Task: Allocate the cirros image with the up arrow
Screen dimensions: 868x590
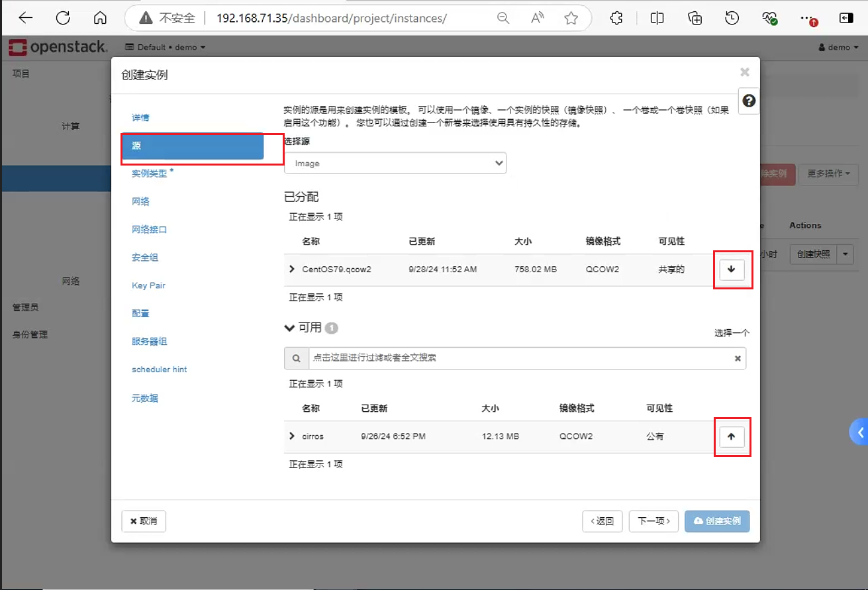Action: coord(732,436)
